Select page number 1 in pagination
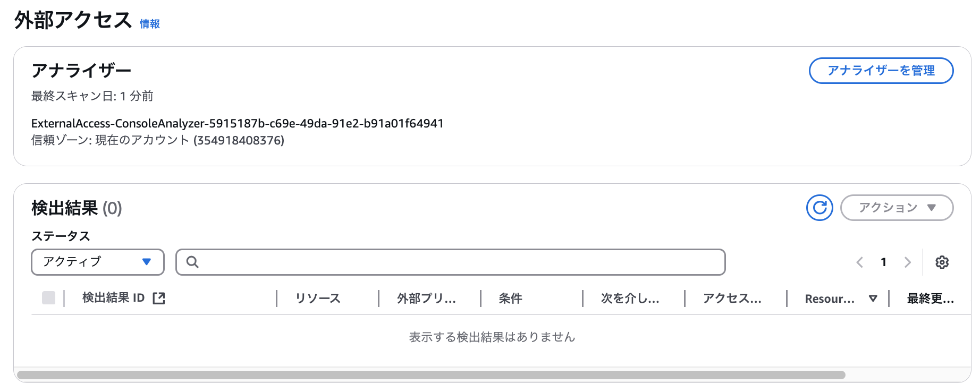The height and width of the screenshot is (392, 980). point(883,262)
